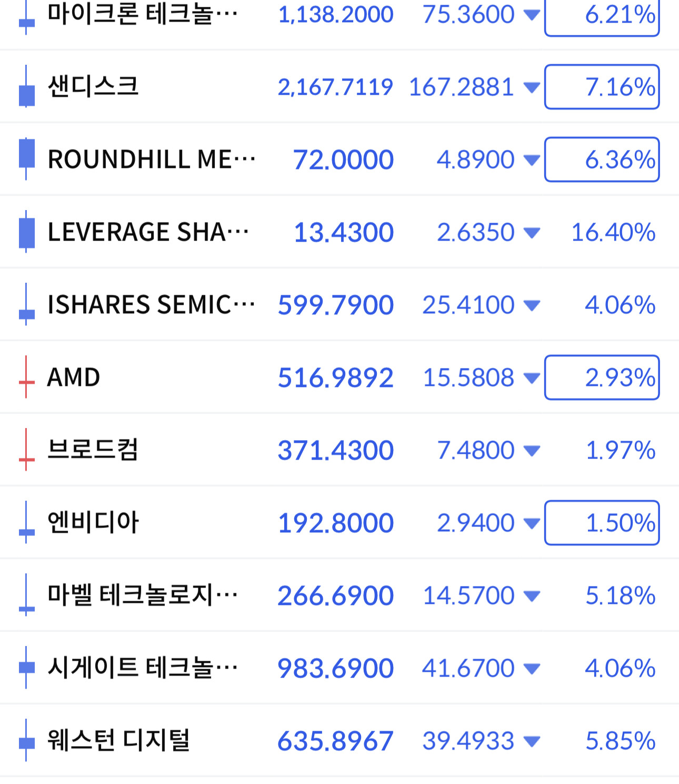This screenshot has width=679, height=784.
Task: Toggle the 6.36% change box for ROUNDHILL
Action: click(602, 160)
